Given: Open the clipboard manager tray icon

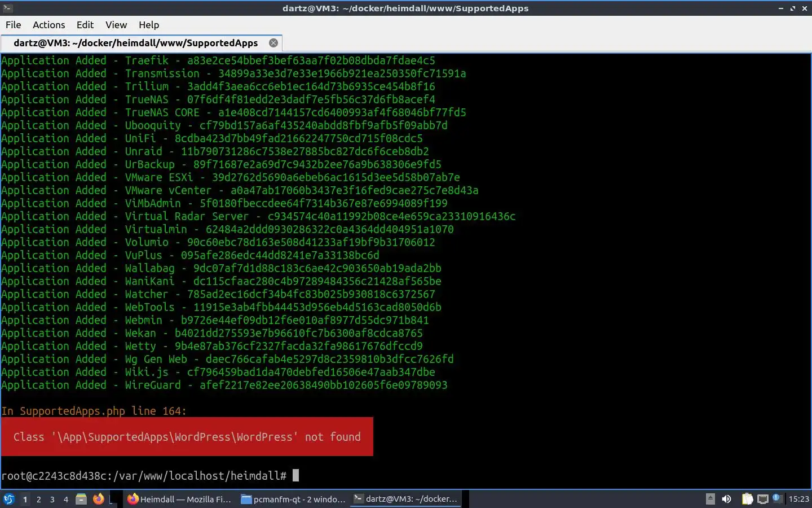Looking at the screenshot, I should 747,499.
